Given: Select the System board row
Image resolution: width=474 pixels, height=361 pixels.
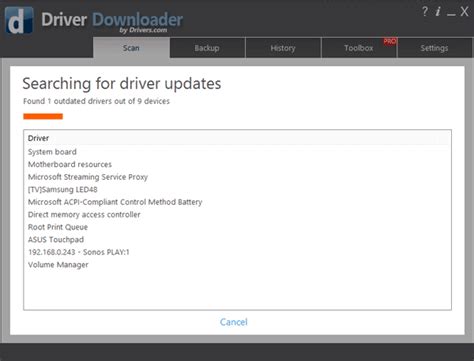Looking at the screenshot, I should pyautogui.click(x=237, y=152).
